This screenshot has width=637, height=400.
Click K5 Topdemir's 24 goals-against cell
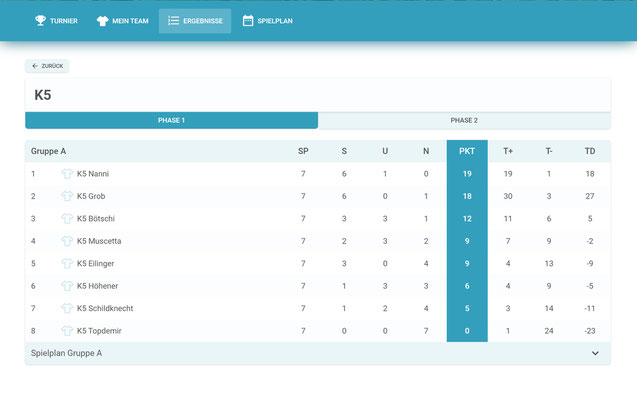pos(549,331)
